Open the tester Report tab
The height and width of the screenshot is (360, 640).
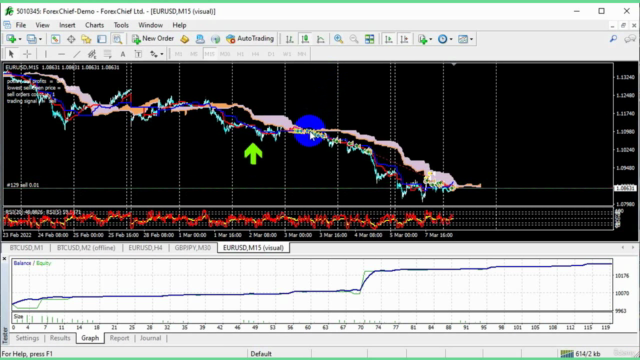(119, 338)
